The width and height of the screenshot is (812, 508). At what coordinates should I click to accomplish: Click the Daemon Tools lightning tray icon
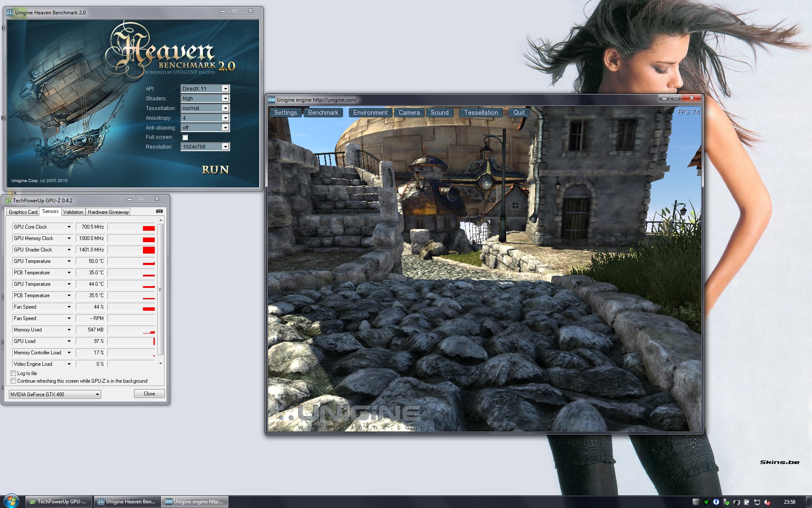(716, 502)
